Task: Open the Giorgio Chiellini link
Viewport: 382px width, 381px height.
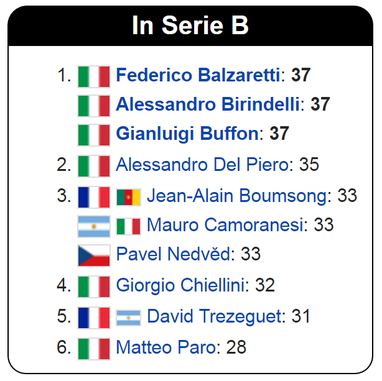Action: point(180,285)
